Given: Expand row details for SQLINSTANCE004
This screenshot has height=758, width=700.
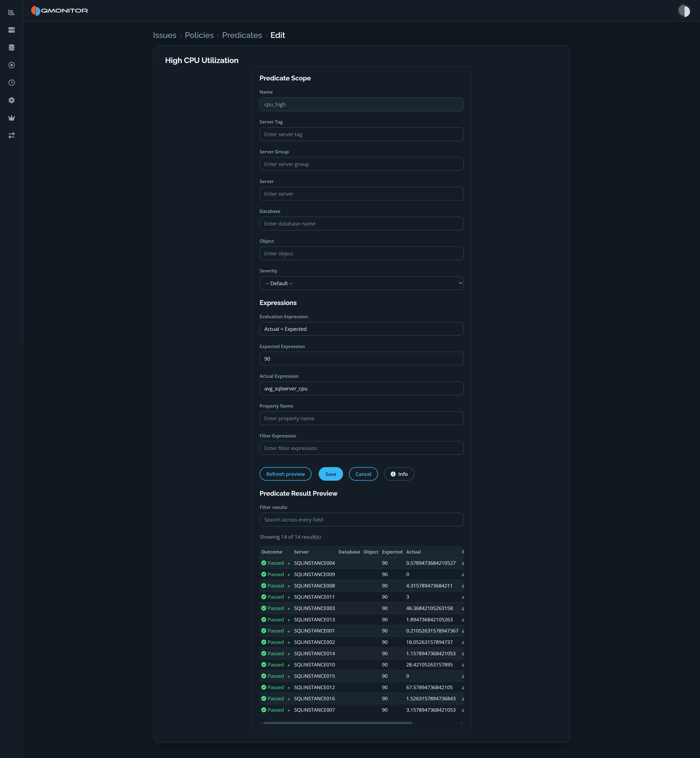Looking at the screenshot, I should tap(289, 564).
